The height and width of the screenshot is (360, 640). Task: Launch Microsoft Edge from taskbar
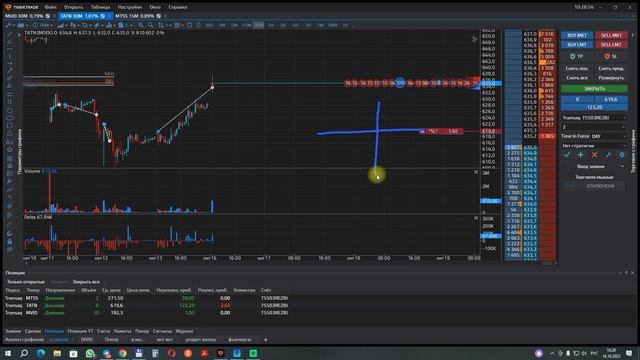tap(41, 353)
